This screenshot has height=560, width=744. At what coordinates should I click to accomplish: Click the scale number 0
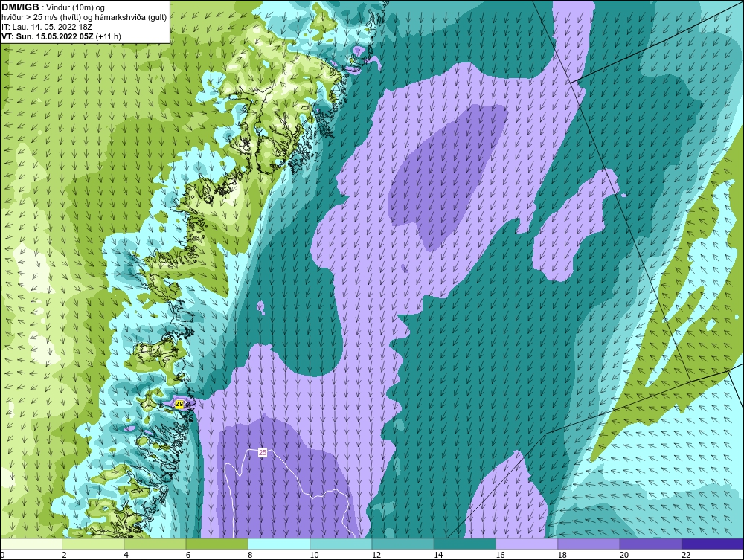coord(2,556)
